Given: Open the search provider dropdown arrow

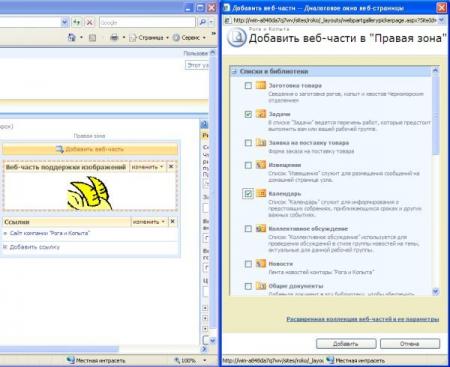Looking at the screenshot, I should tap(211, 22).
